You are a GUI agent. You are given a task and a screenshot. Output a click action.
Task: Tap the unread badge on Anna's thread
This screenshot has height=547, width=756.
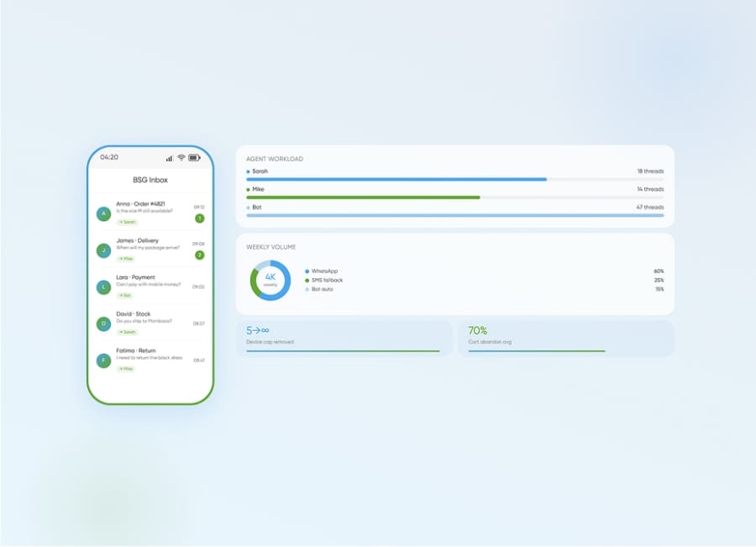pyautogui.click(x=200, y=218)
